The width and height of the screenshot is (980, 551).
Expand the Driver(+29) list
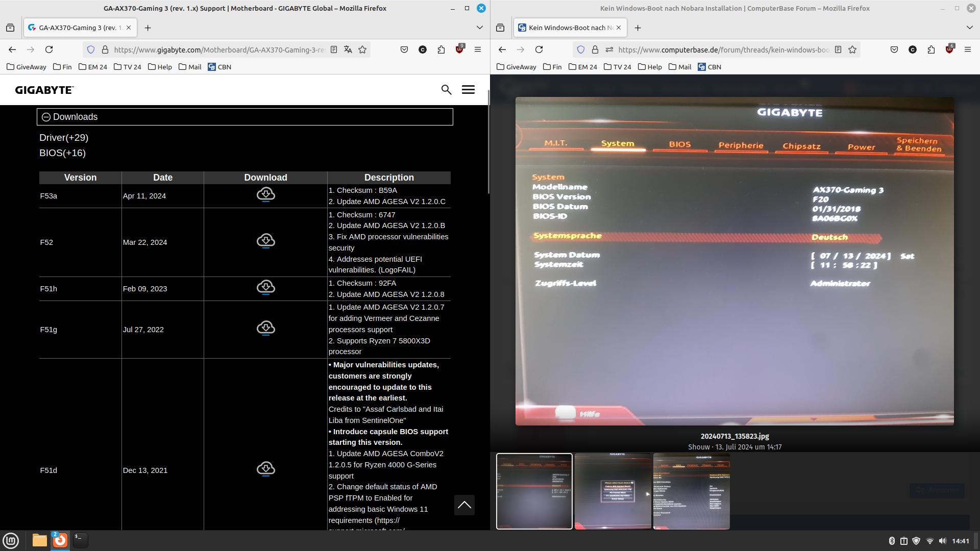point(64,138)
